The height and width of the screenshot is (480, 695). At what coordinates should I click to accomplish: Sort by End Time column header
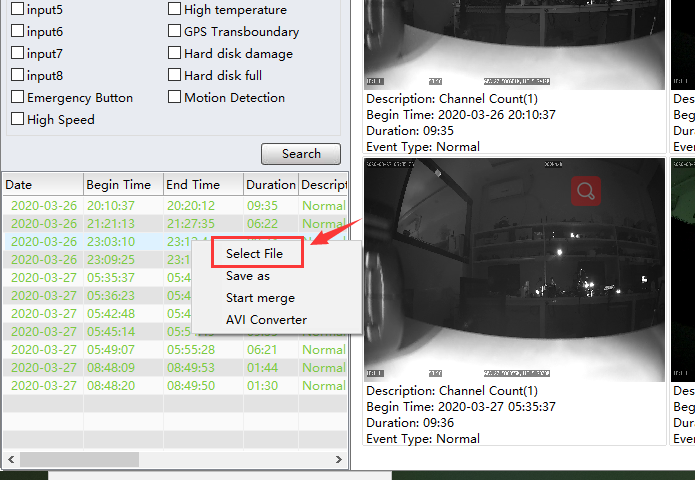tap(203, 184)
